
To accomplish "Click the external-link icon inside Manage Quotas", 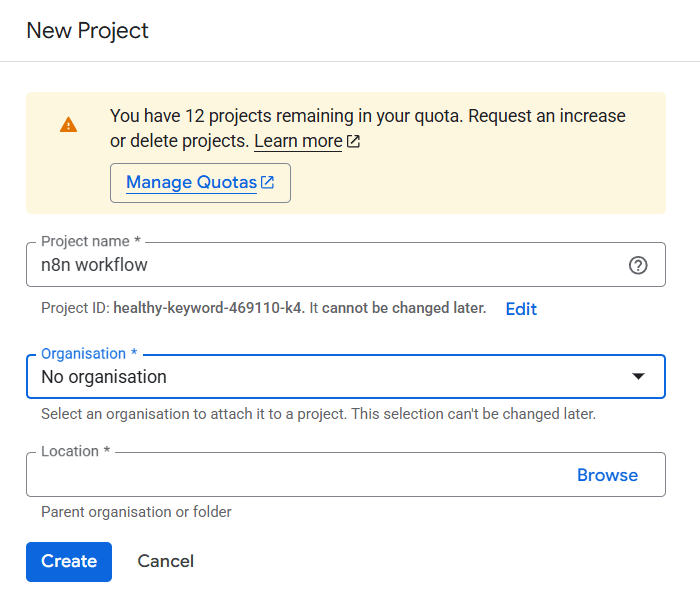I will pyautogui.click(x=267, y=183).
